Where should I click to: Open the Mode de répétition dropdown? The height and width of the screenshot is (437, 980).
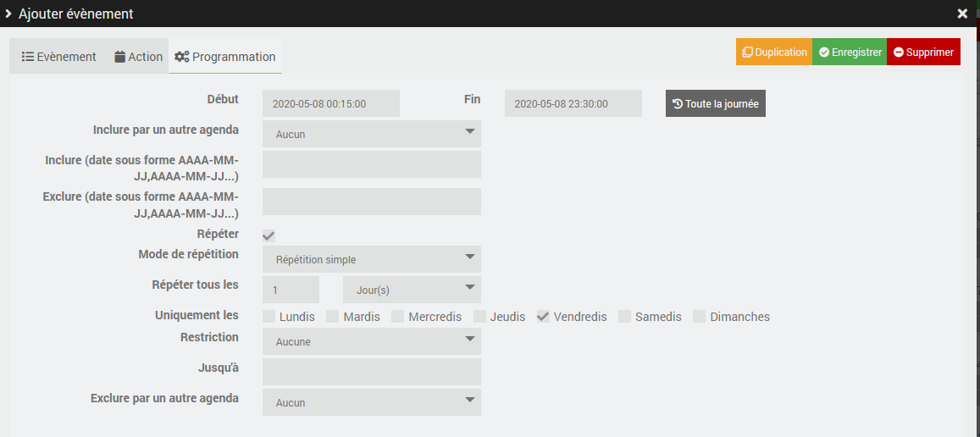372,259
